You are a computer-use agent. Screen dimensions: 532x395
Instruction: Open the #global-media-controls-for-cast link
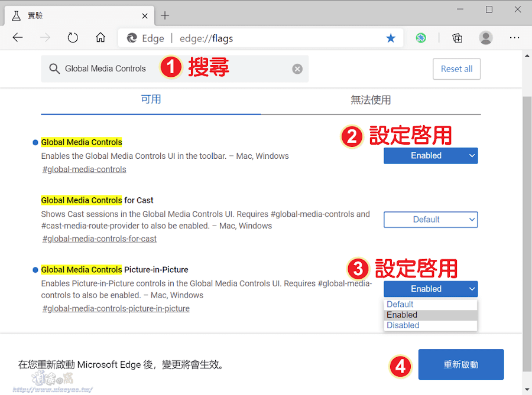coord(99,239)
